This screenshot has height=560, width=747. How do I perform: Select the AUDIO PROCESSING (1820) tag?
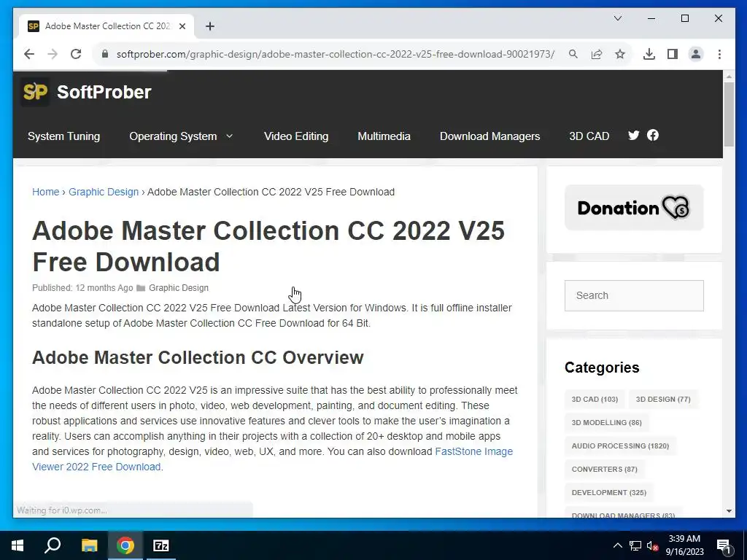click(620, 446)
